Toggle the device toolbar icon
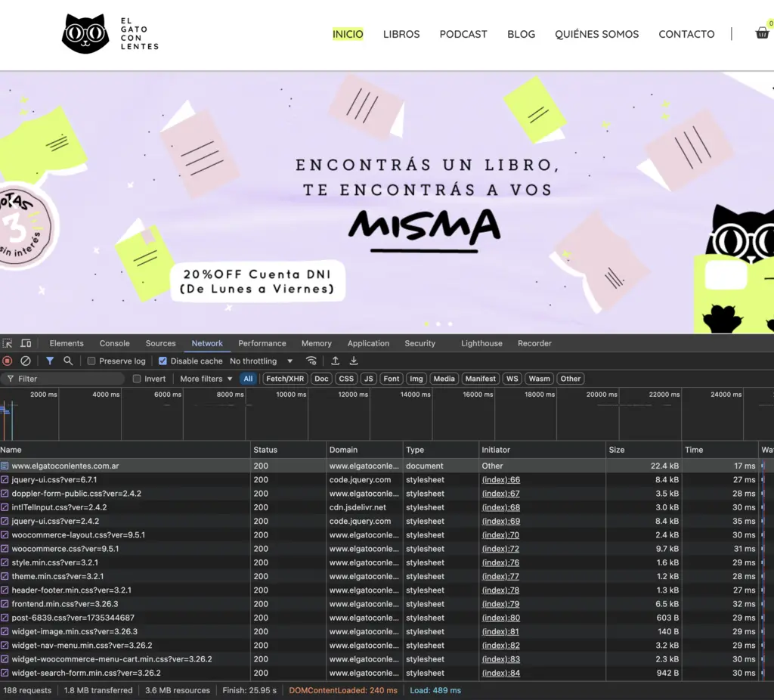 pos(26,343)
